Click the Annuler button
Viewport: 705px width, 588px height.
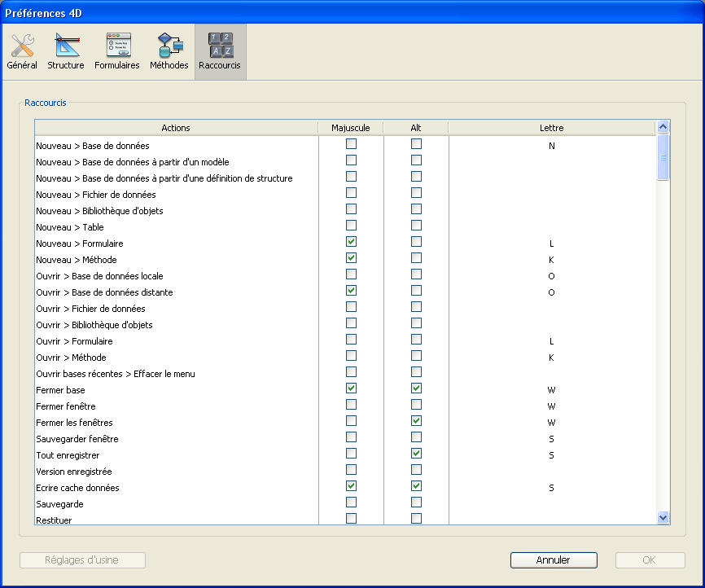[x=554, y=560]
